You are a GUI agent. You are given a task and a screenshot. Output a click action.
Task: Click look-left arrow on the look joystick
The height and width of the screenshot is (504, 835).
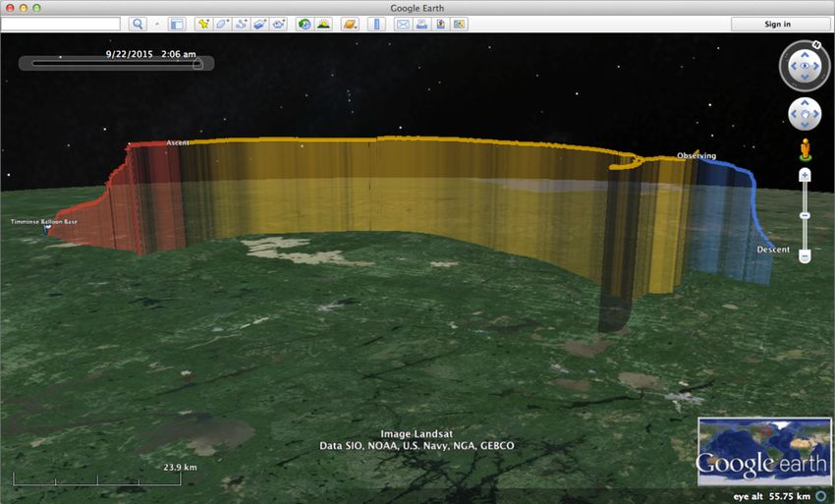(794, 66)
